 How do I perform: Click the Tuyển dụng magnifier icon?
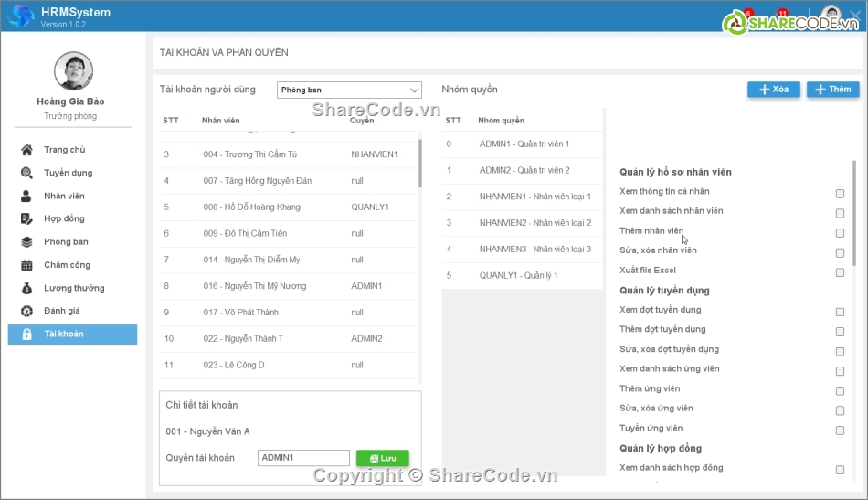(26, 173)
